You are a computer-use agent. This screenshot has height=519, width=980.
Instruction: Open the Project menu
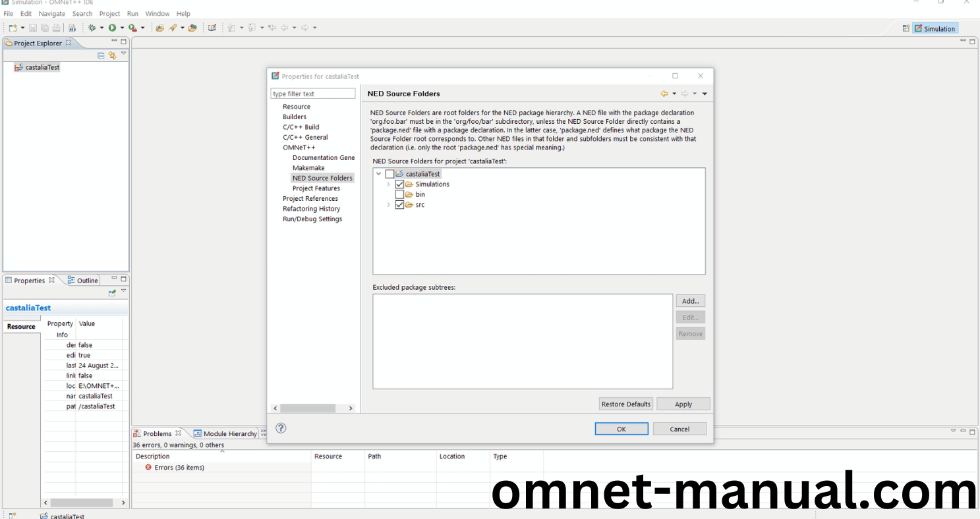(x=109, y=13)
